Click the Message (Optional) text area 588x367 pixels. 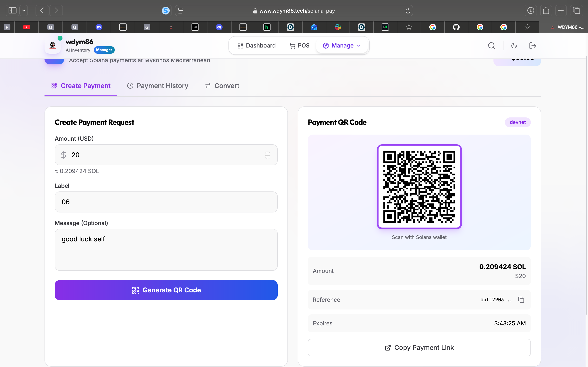[166, 250]
